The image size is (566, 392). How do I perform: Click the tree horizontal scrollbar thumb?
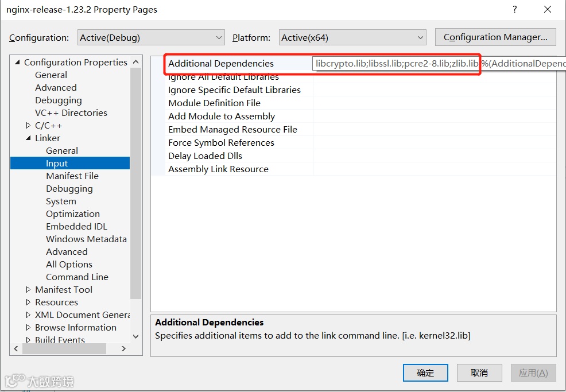(64, 349)
